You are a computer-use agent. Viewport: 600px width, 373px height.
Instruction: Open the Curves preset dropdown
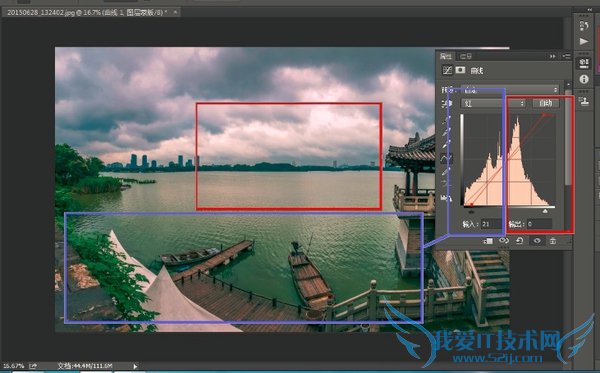click(510, 90)
